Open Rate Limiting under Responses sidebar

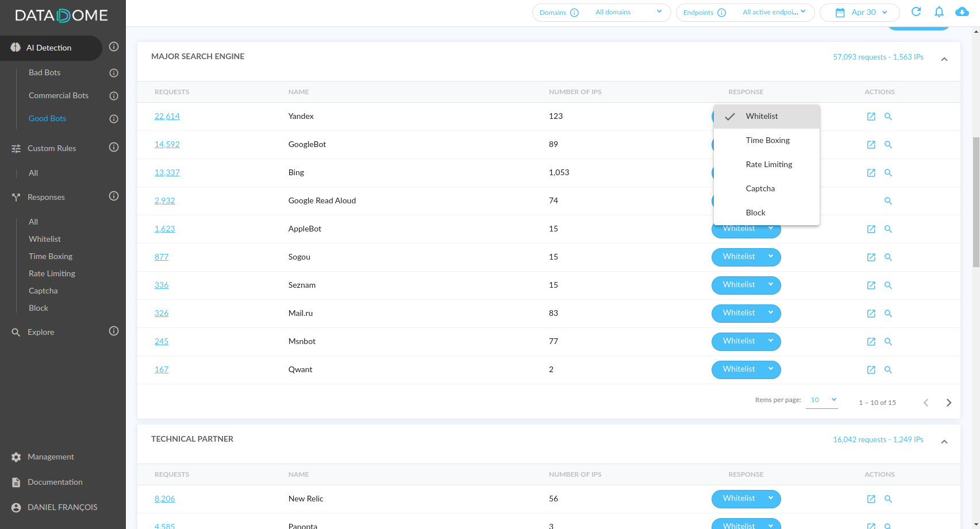[x=52, y=273]
